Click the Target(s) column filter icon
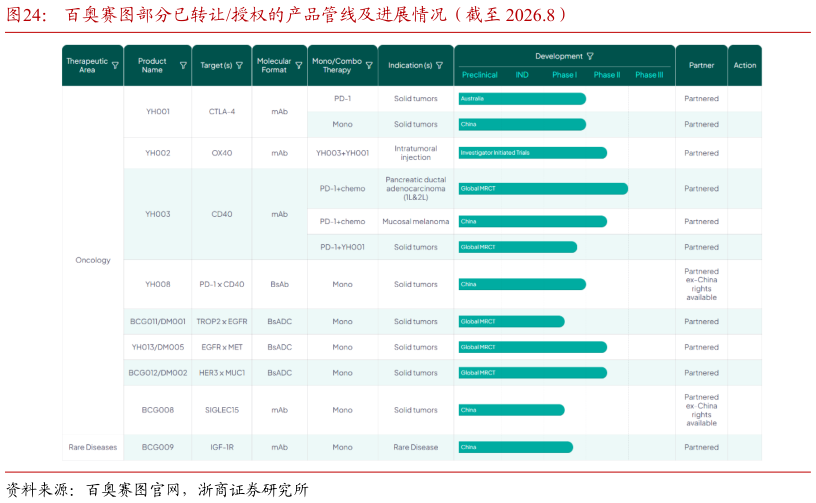 click(239, 66)
